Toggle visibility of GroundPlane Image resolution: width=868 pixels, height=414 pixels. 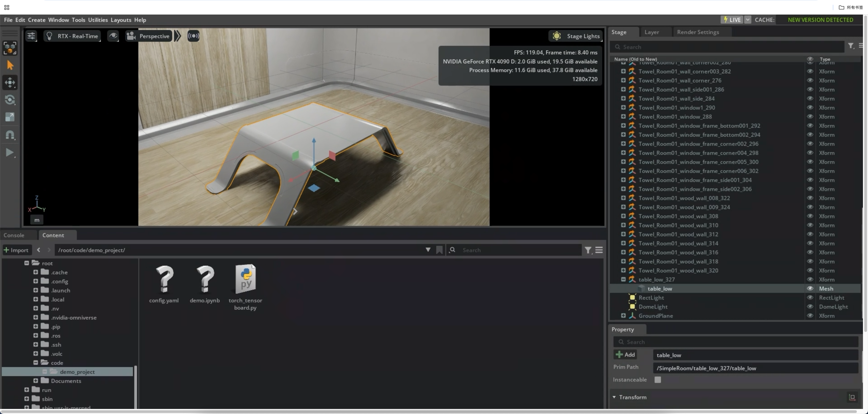coord(810,316)
